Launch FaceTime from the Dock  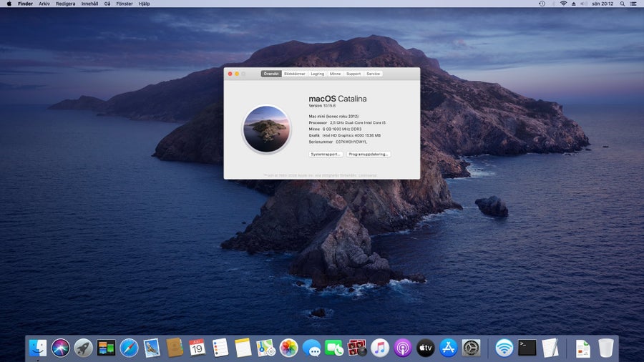coord(334,348)
